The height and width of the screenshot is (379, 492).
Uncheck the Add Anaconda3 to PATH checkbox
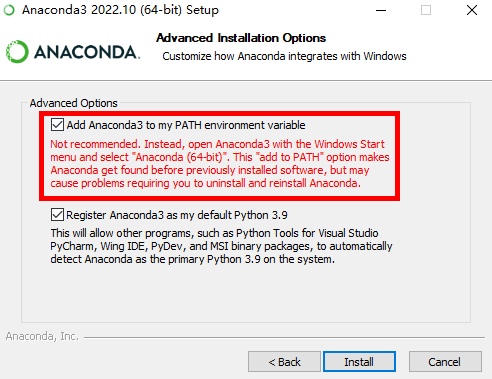coord(57,125)
